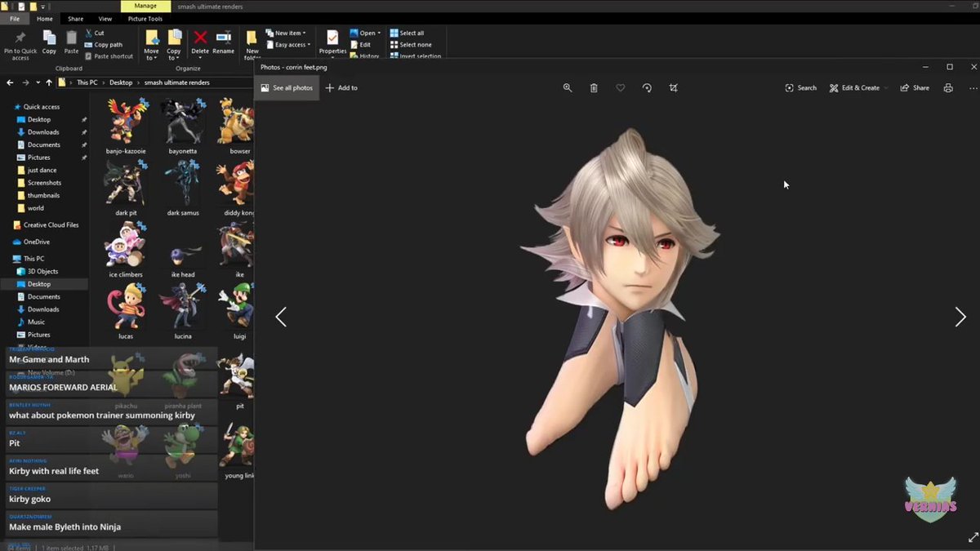Open Downloads under Quick access
980x551 pixels.
coord(43,132)
